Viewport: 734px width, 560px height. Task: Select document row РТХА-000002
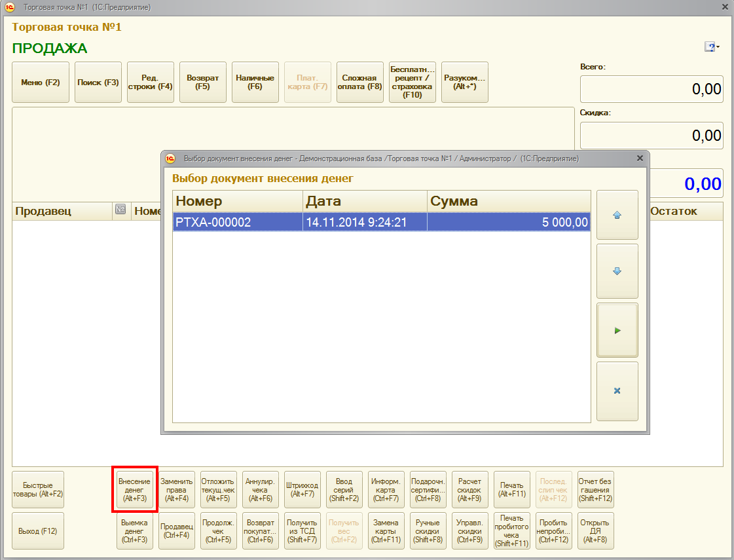tap(381, 223)
